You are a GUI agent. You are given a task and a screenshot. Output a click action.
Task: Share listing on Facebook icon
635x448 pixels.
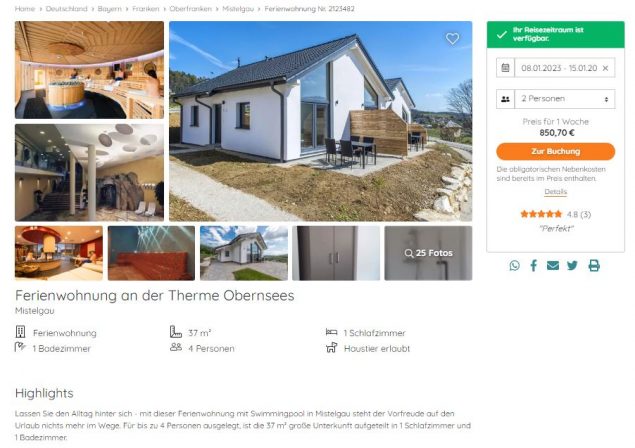click(x=534, y=266)
